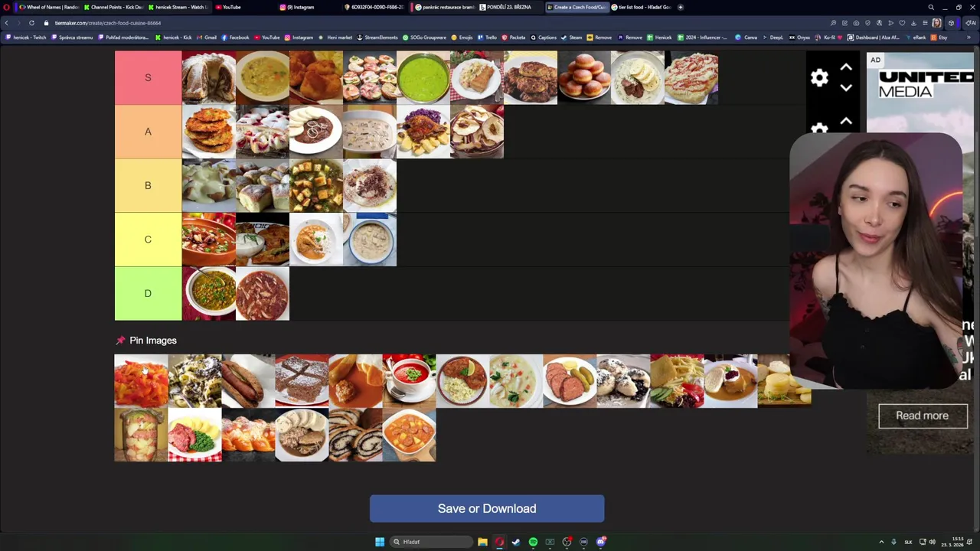Select potato pancakes image in A tier
Screen dimensions: 980x551
(209, 132)
